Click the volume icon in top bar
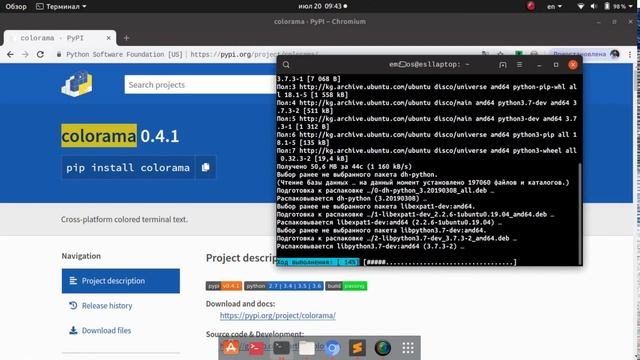The width and height of the screenshot is (640, 360). (x=593, y=6)
